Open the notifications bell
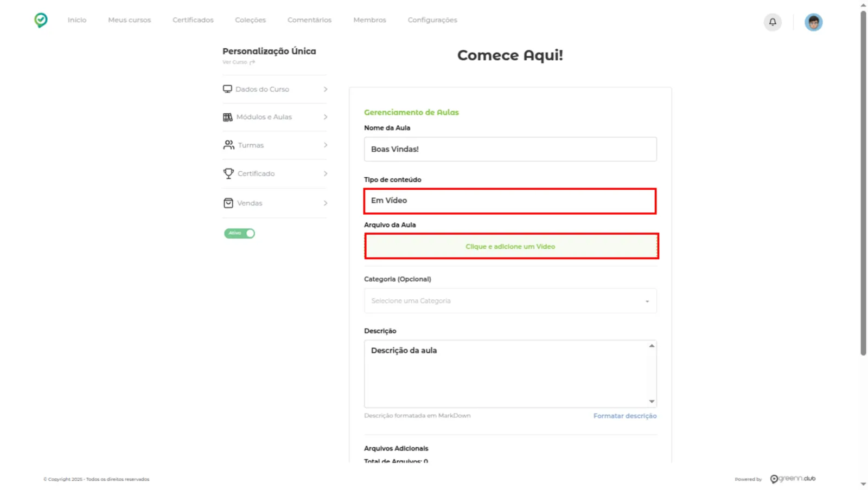 tap(773, 22)
